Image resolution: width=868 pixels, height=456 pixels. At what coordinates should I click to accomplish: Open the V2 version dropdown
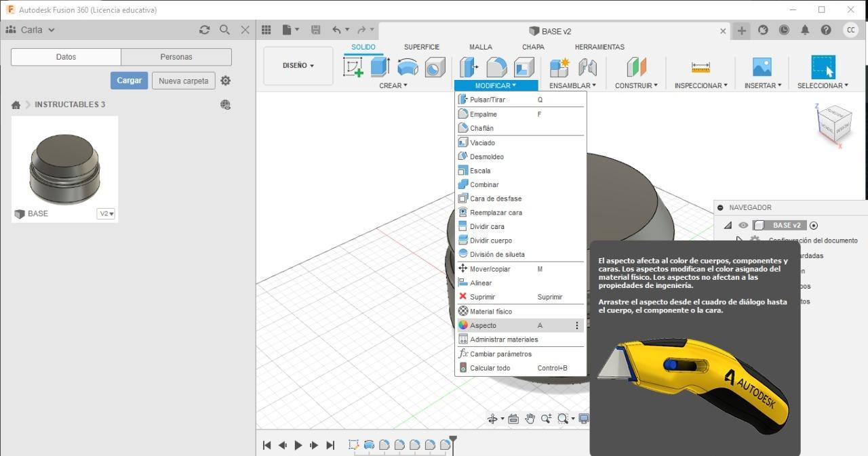pos(106,213)
